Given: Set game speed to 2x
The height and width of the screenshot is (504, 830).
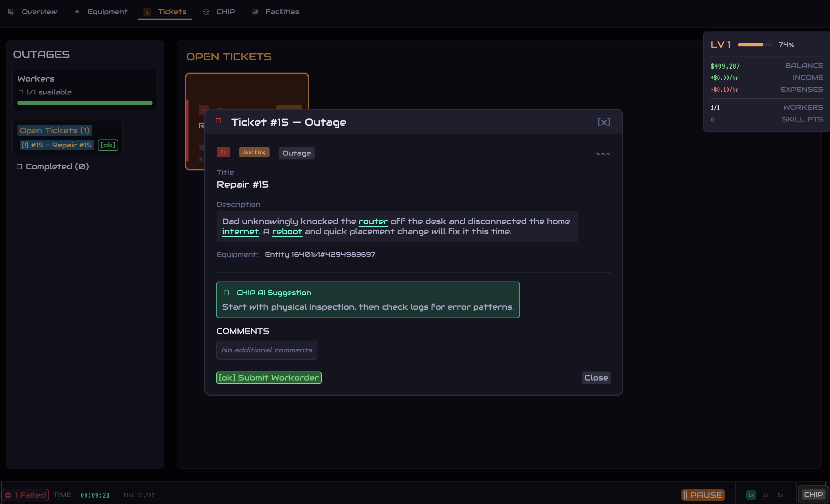Looking at the screenshot, I should [x=766, y=495].
